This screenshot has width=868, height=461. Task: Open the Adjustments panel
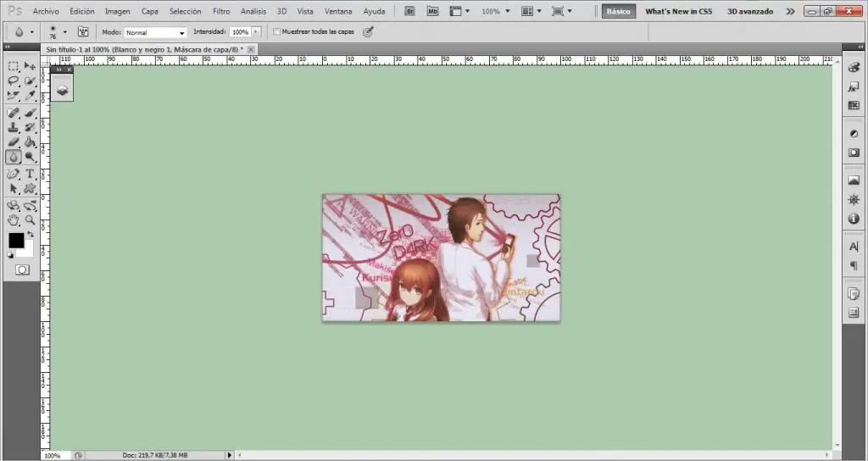pos(854,133)
